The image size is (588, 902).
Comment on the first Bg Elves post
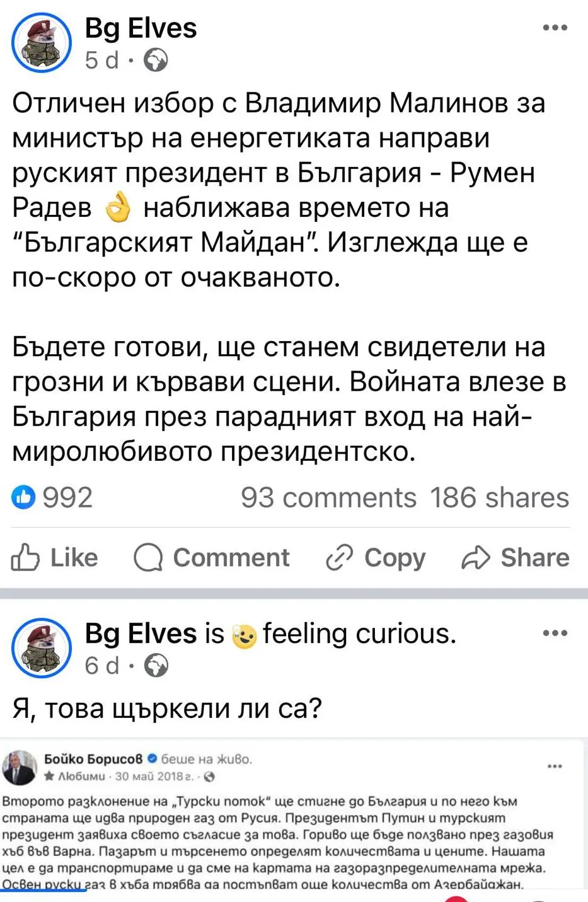point(212,558)
